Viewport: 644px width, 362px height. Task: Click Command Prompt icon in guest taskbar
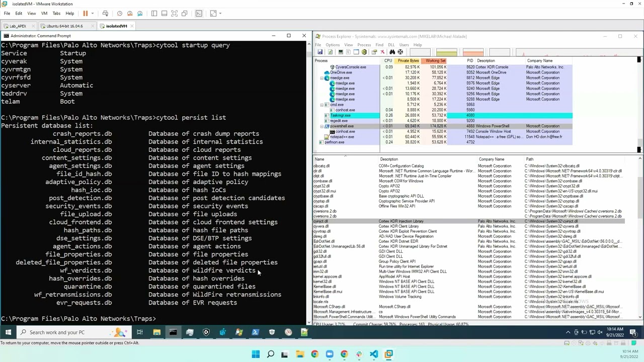tap(173, 332)
